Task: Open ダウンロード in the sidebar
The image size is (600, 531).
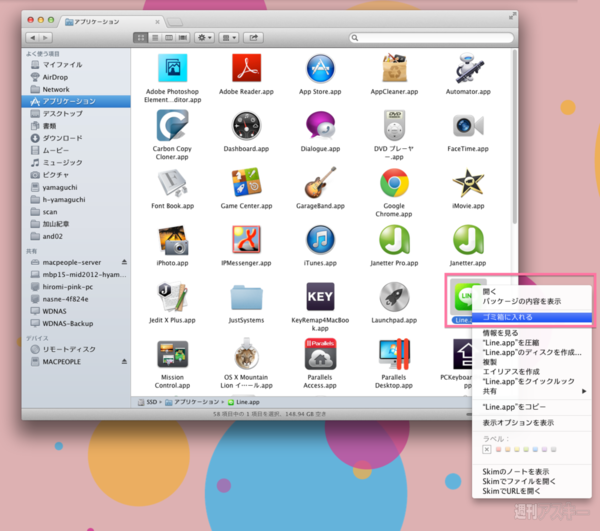Action: 76,138
